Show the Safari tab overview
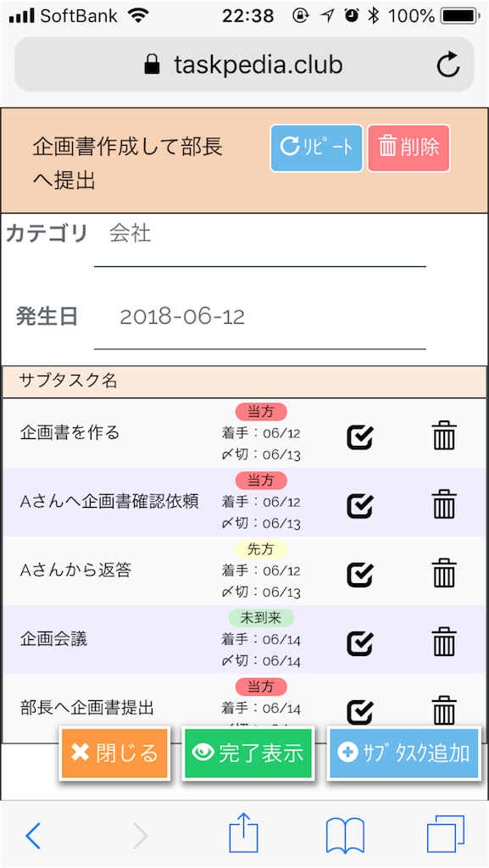Image resolution: width=489 pixels, height=868 pixels. coord(446,836)
